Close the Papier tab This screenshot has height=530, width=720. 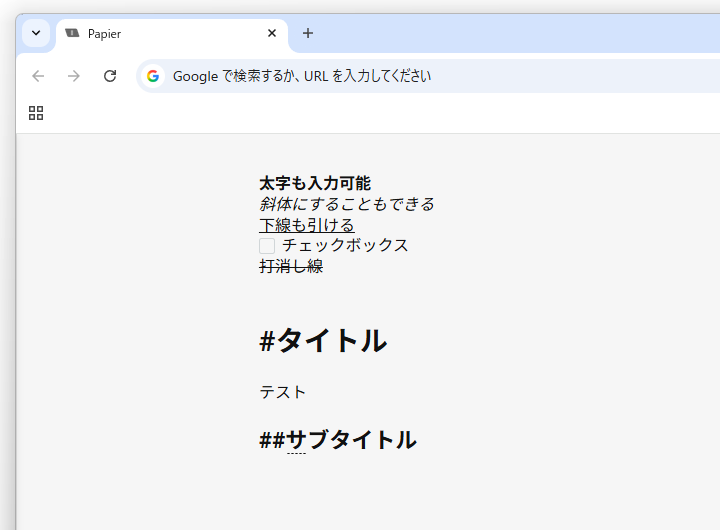pos(272,33)
